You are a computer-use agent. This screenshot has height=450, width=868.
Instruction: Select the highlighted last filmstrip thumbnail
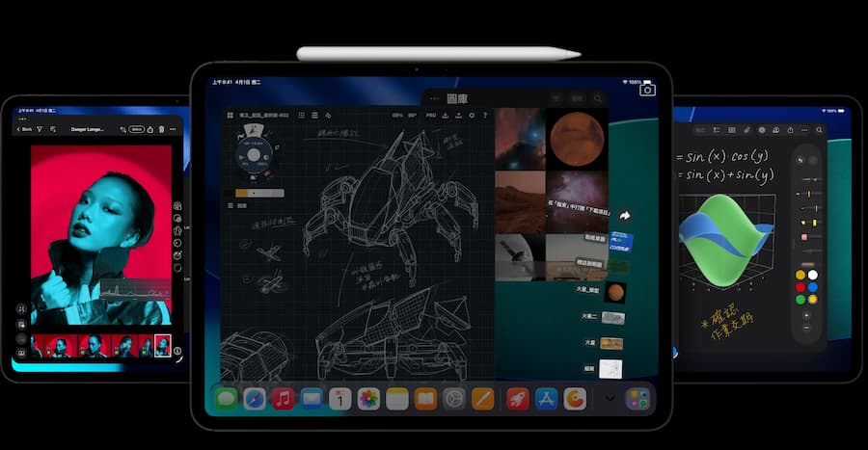click(x=162, y=346)
